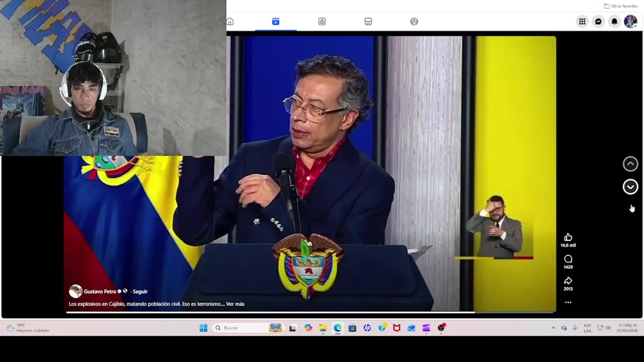
Task: Open OBS Studio from the taskbar
Action: click(441, 328)
